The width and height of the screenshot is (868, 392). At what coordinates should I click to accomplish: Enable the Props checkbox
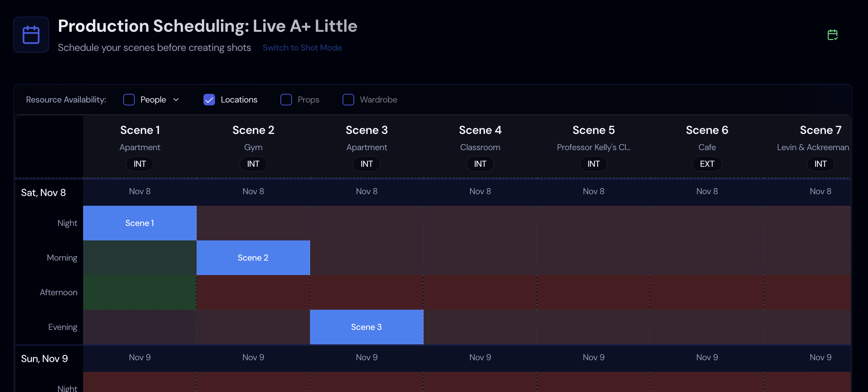(x=286, y=99)
